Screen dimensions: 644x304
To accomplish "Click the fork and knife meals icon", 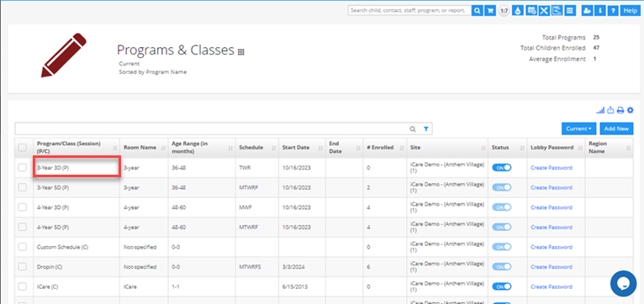I will click(x=544, y=11).
